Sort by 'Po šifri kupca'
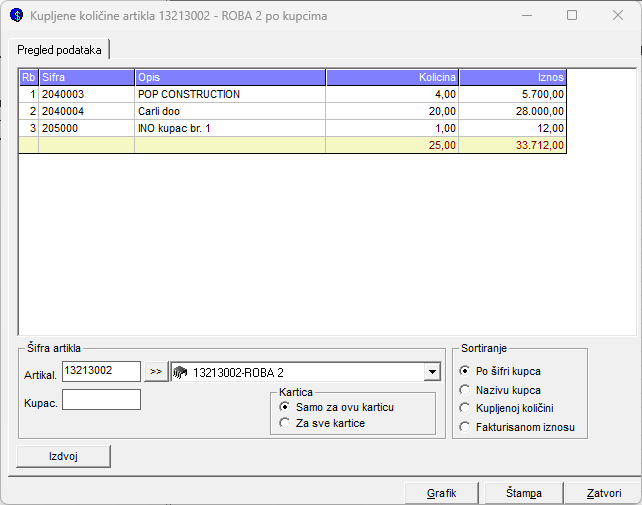The width and height of the screenshot is (642, 505). 464,371
